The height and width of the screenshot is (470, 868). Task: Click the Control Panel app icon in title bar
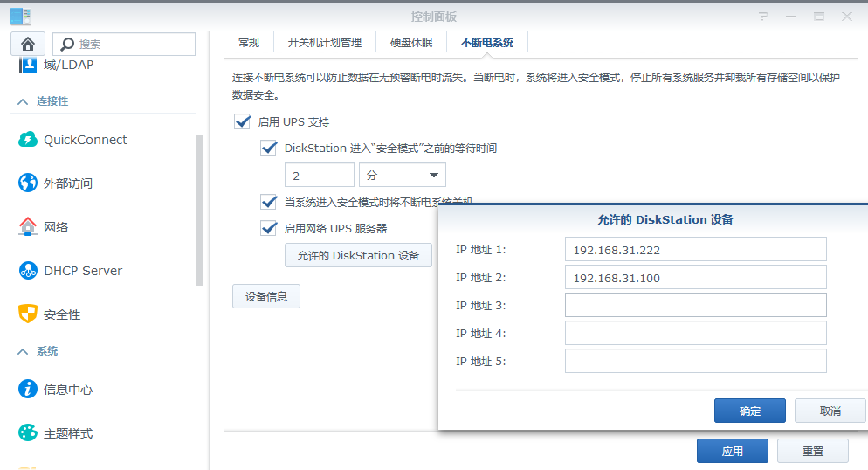coord(20,16)
